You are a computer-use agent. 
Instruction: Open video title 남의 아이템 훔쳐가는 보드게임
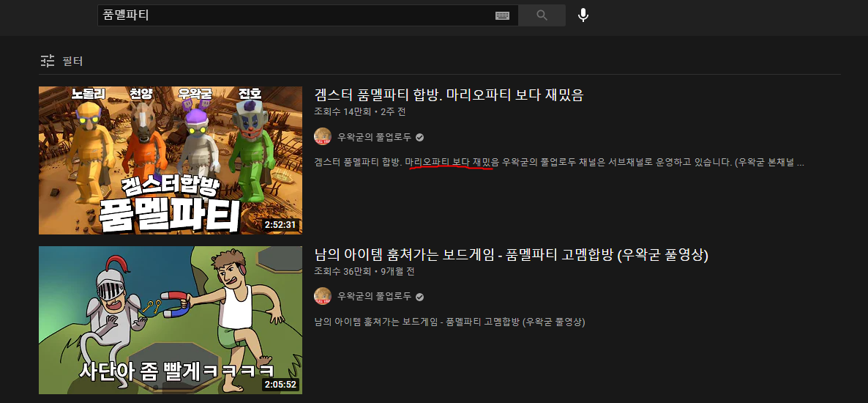pyautogui.click(x=511, y=255)
